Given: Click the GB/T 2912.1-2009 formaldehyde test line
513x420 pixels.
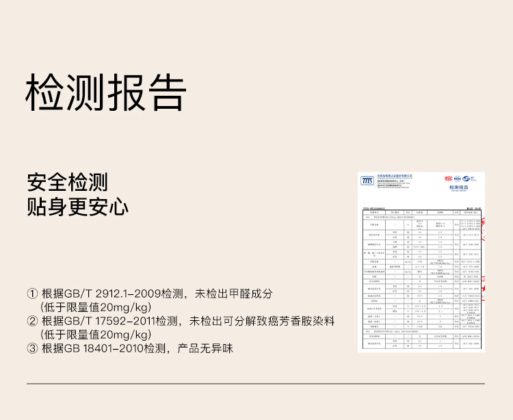Looking at the screenshot, I should tap(150, 293).
